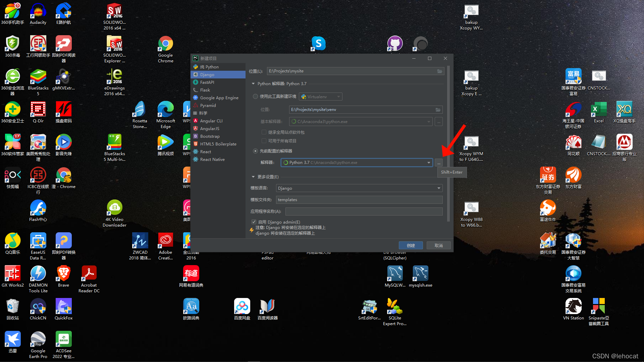Click browse button for interpreter location
The width and height of the screenshot is (644, 362).
pos(438,162)
